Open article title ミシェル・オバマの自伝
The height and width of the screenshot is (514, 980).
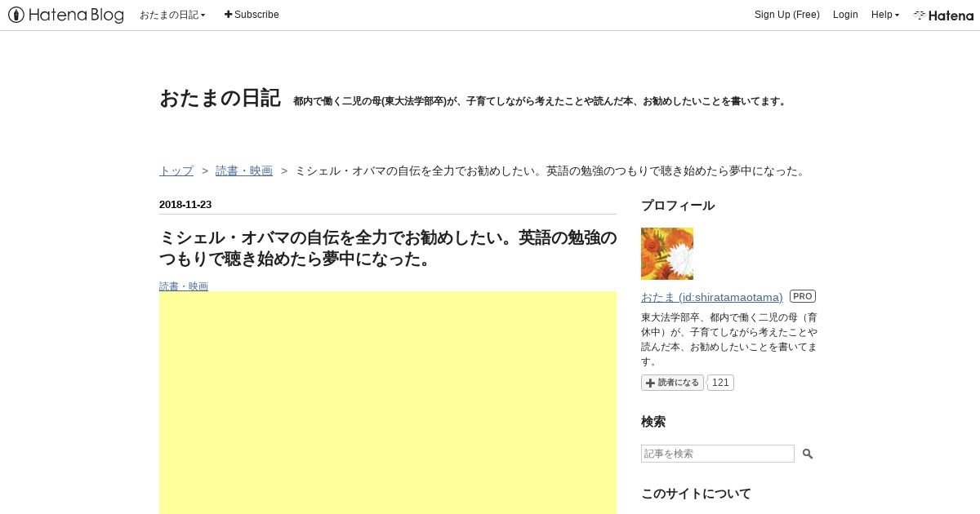[x=388, y=248]
